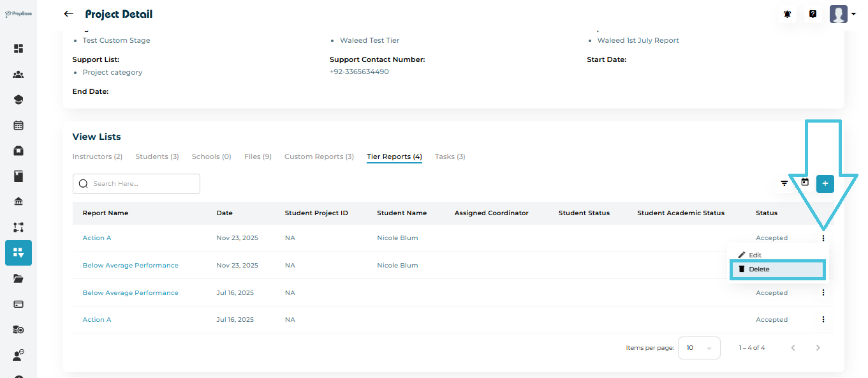
Task: Open the Below Average Performance Nov 23 report link
Action: coord(130,265)
